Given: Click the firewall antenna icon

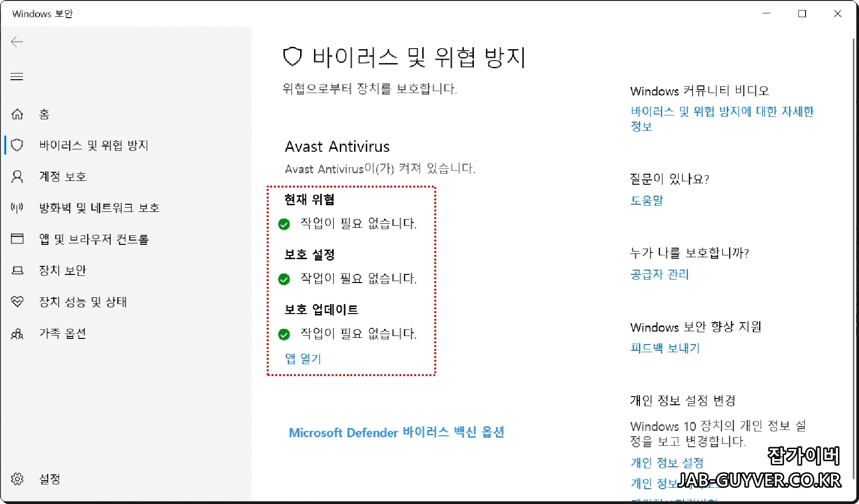Looking at the screenshot, I should (x=17, y=208).
